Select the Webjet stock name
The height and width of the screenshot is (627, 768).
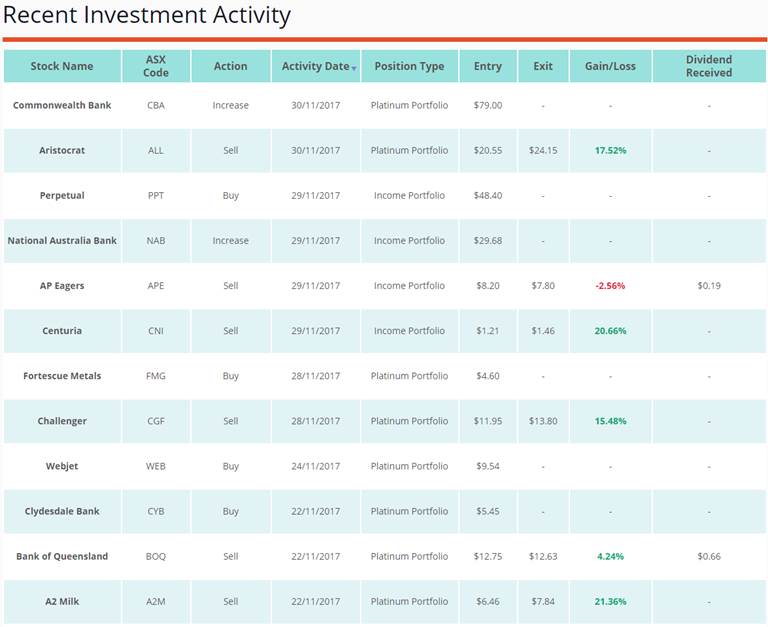[x=62, y=466]
